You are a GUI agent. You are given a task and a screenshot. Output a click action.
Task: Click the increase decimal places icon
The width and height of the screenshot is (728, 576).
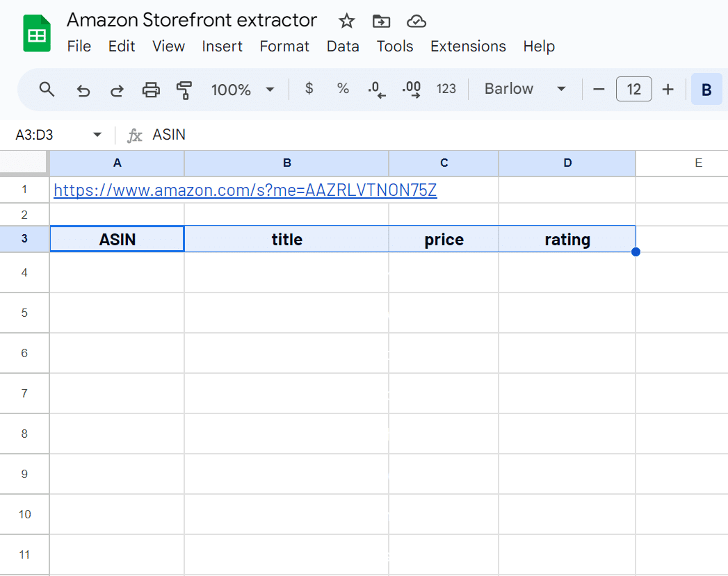(412, 90)
